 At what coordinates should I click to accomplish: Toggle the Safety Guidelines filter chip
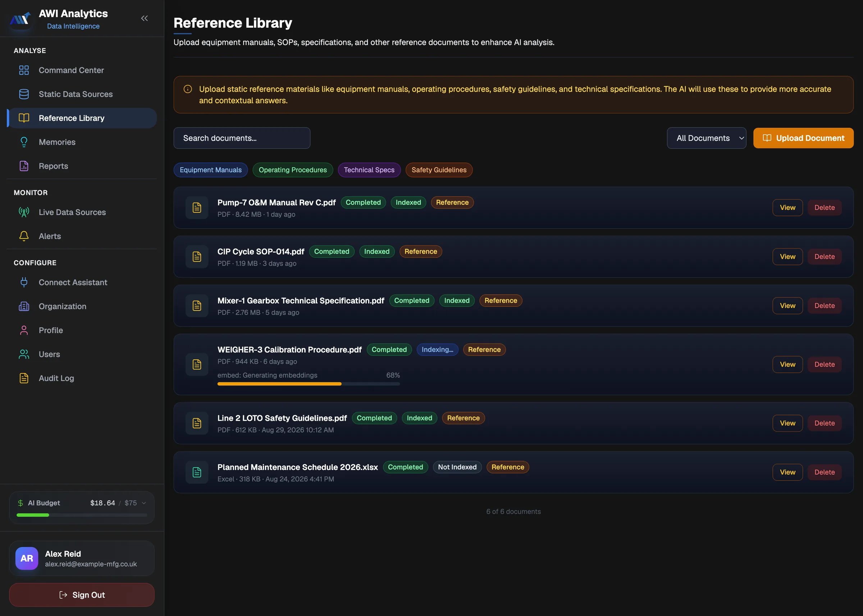tap(439, 170)
